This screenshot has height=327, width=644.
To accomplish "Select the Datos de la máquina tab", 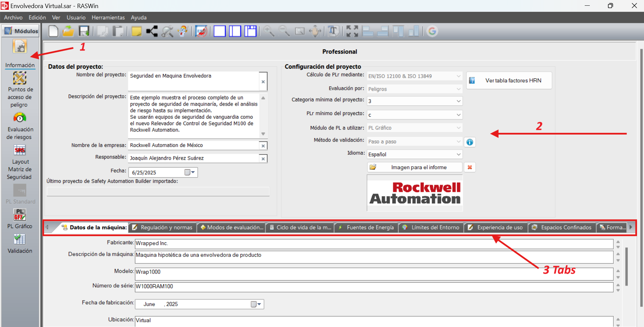I will 94,227.
